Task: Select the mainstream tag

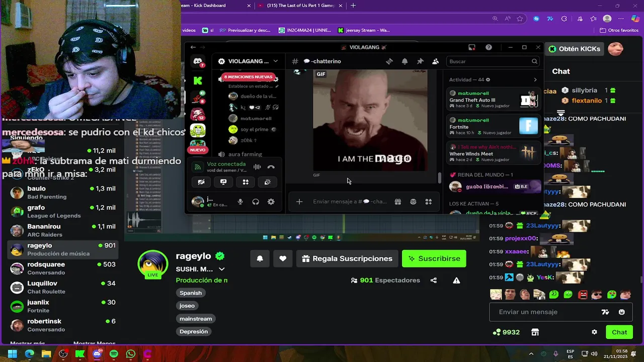Action: 196,319
